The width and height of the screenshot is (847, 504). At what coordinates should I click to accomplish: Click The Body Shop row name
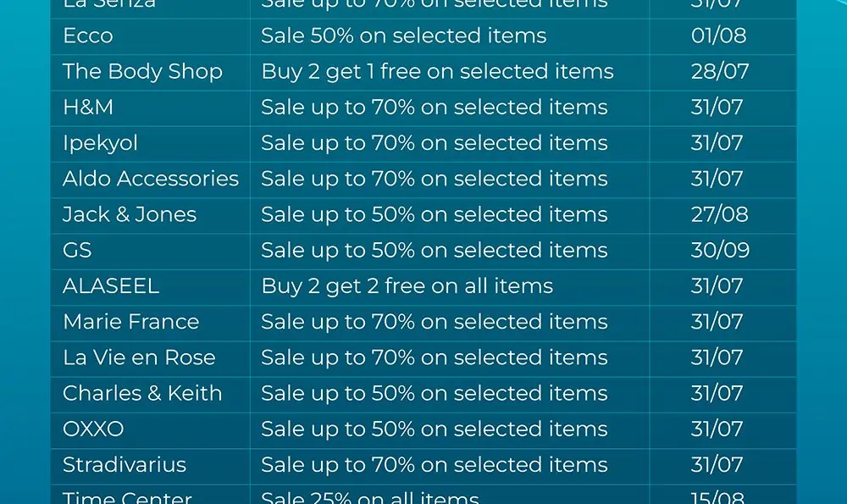(142, 72)
